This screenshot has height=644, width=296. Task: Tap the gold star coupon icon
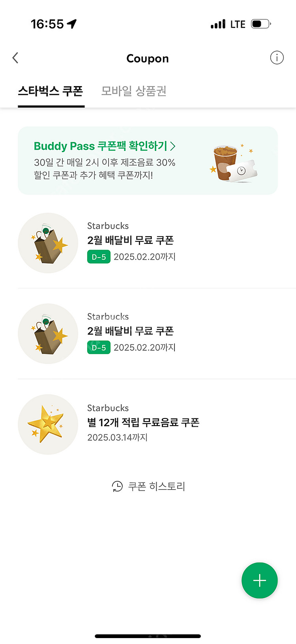click(x=48, y=424)
